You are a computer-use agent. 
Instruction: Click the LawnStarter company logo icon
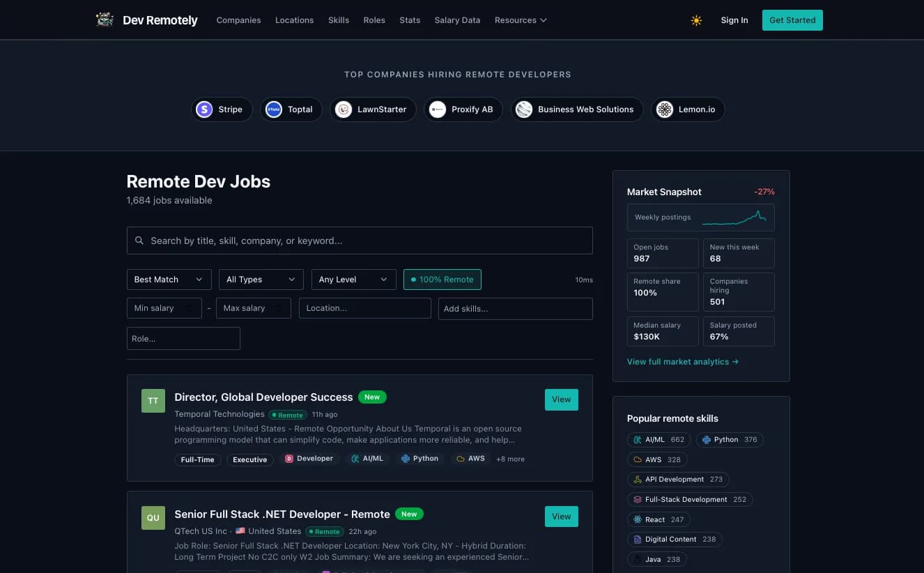[x=344, y=109]
